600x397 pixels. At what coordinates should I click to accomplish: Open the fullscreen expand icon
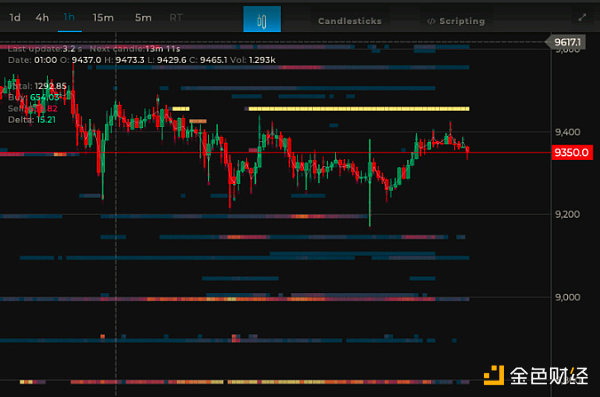point(582,18)
